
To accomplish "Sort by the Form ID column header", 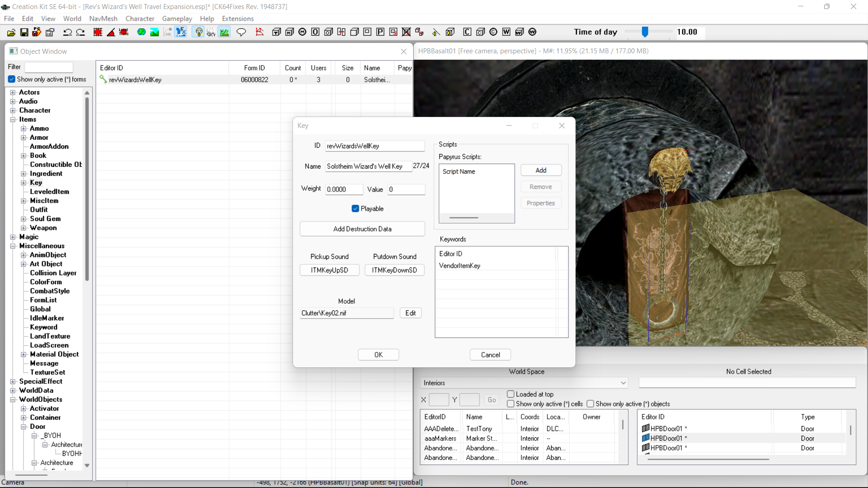I will click(x=255, y=68).
